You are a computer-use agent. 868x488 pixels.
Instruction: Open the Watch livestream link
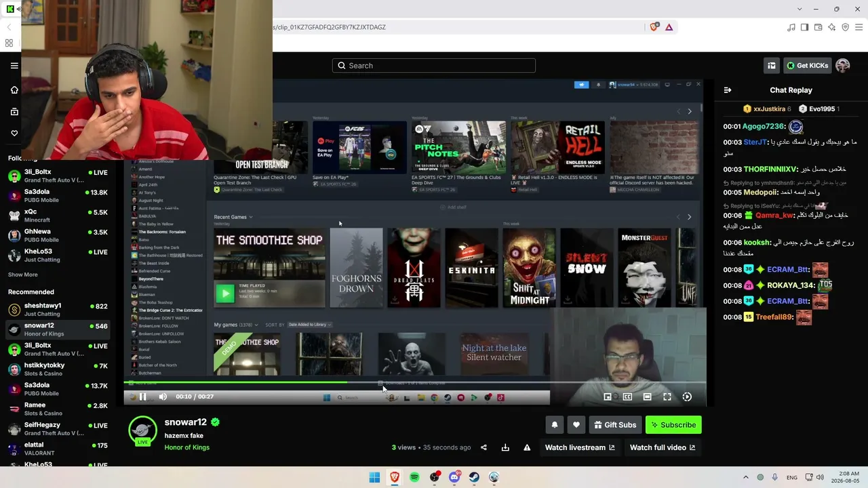(580, 447)
